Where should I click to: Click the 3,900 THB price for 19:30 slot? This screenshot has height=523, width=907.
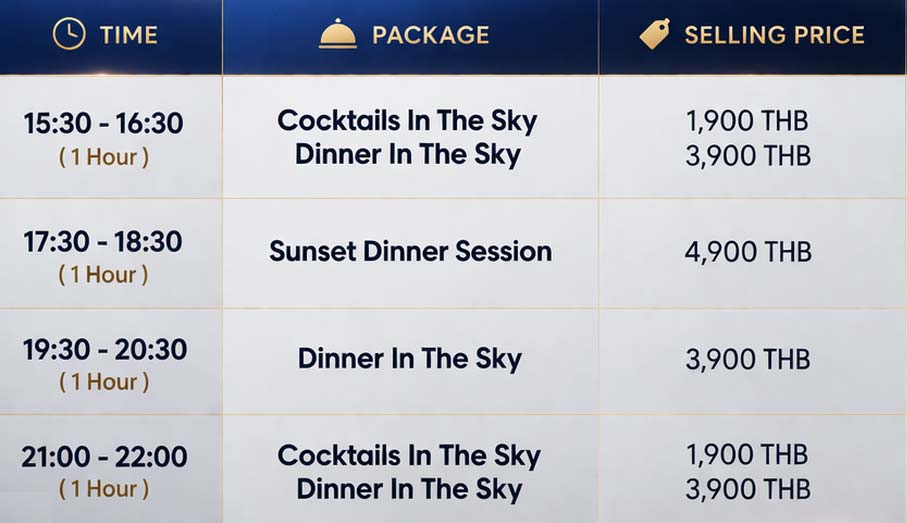pos(748,359)
